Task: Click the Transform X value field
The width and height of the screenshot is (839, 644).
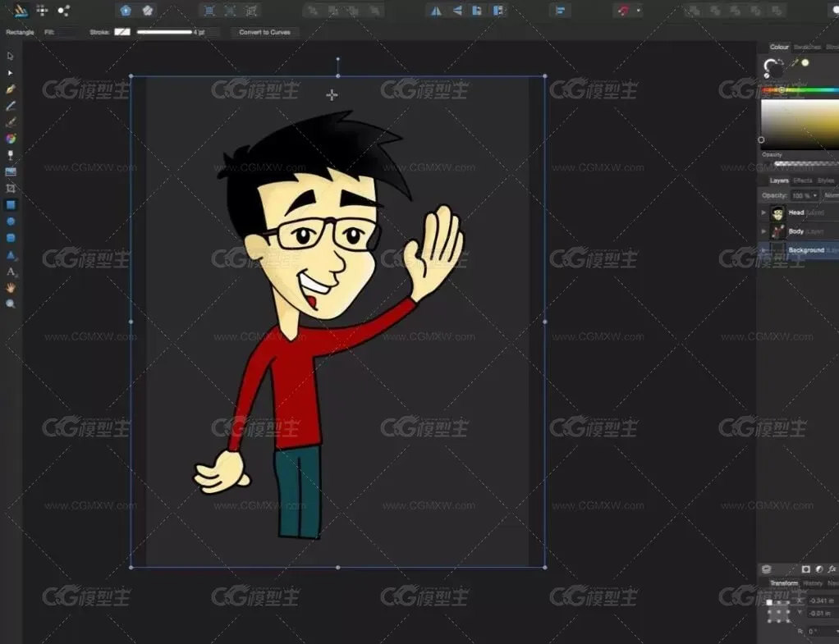Action: click(x=823, y=601)
